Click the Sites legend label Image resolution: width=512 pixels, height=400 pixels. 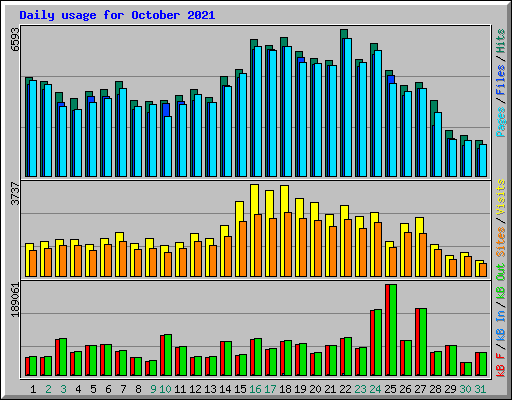(x=501, y=242)
